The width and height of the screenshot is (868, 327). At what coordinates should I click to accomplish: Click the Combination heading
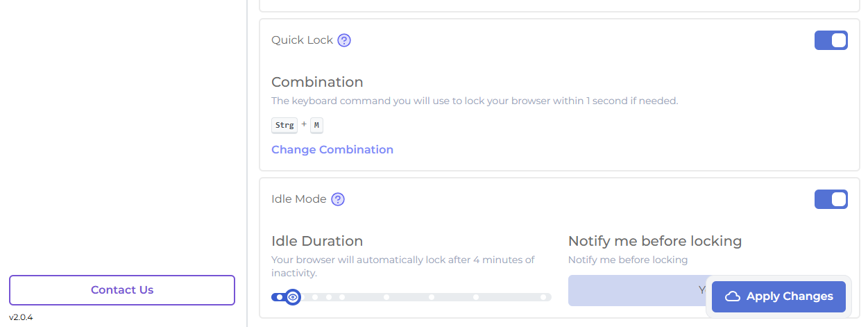point(317,83)
